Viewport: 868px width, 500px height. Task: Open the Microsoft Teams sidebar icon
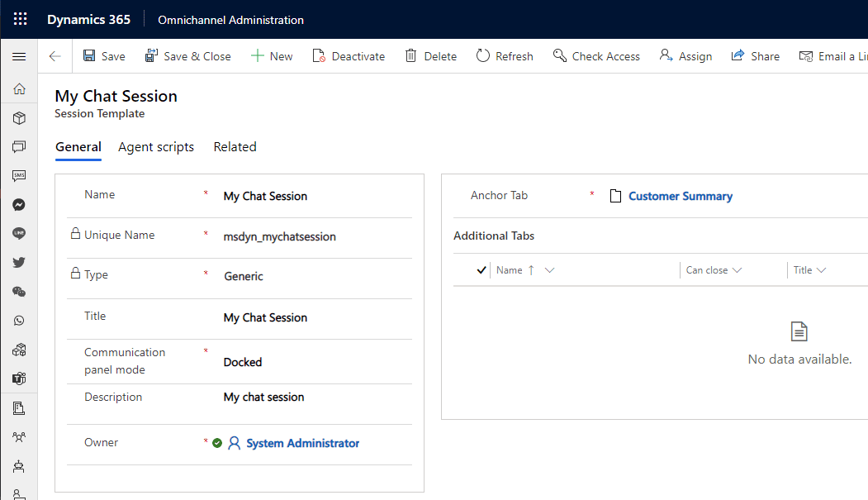tap(19, 379)
